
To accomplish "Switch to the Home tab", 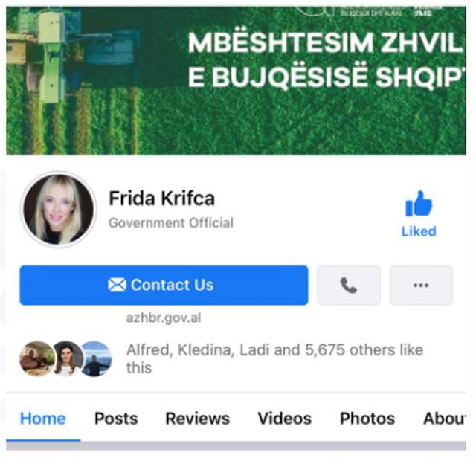I will click(x=43, y=419).
